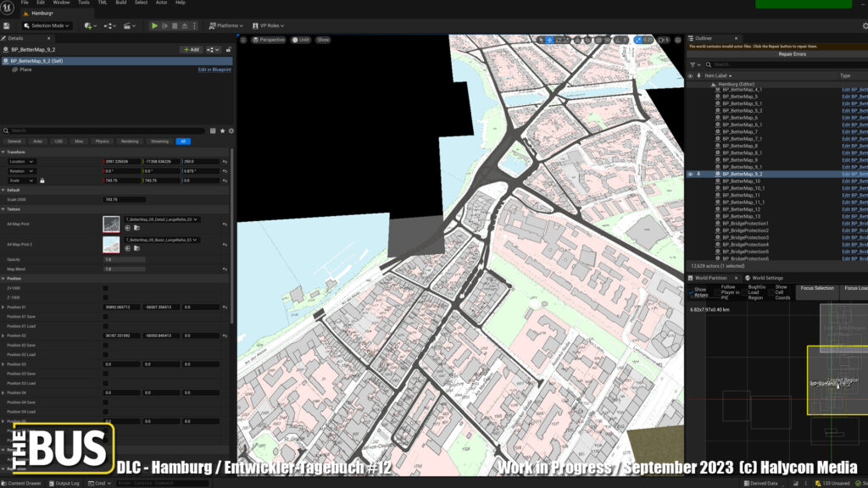Enable the Z+1000 checkbox

point(105,288)
